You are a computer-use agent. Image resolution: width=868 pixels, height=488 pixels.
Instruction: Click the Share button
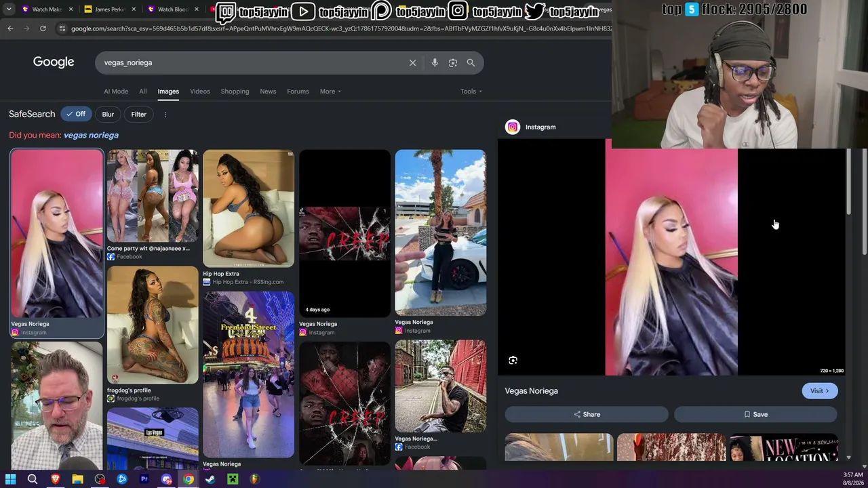(587, 414)
